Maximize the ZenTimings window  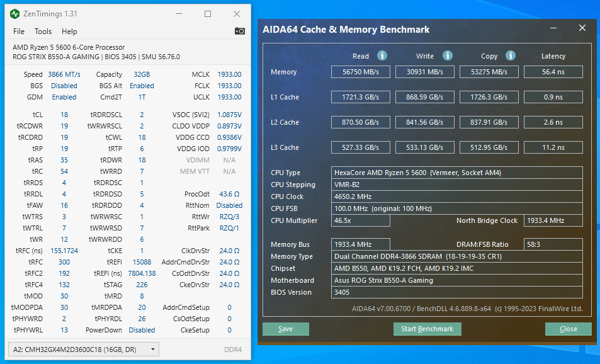[208, 14]
